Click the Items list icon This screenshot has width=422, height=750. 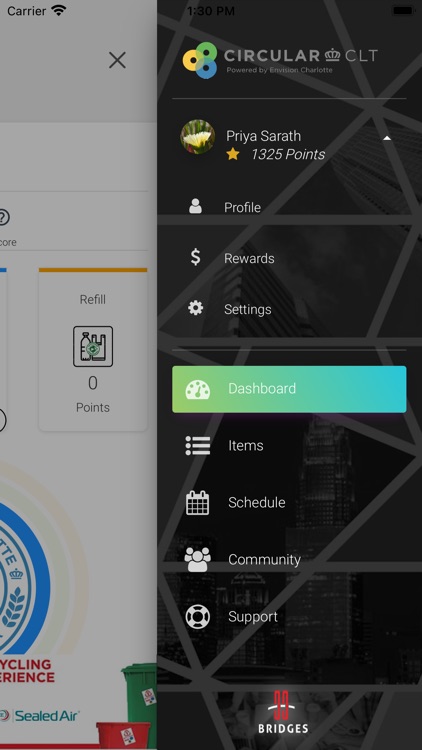[x=198, y=445]
